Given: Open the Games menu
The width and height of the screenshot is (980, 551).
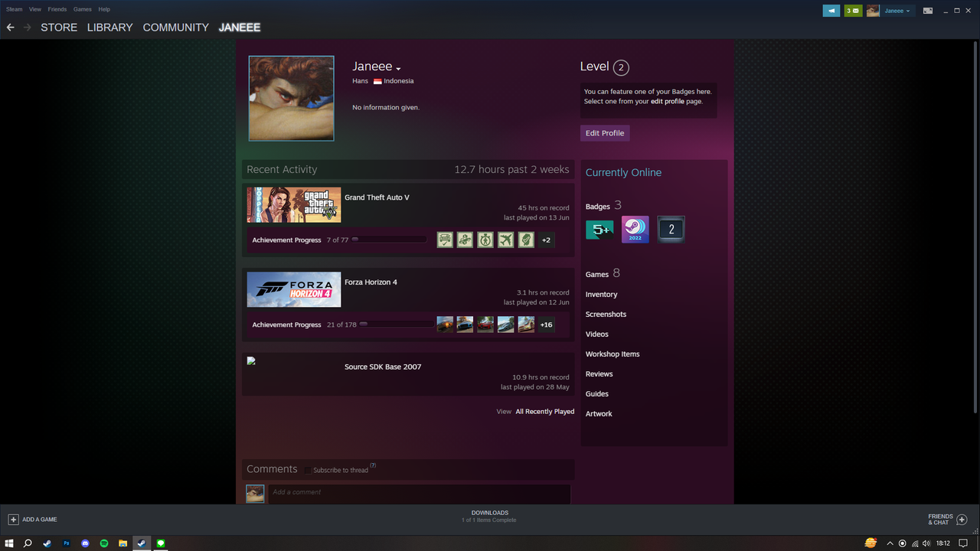Looking at the screenshot, I should click(83, 9).
